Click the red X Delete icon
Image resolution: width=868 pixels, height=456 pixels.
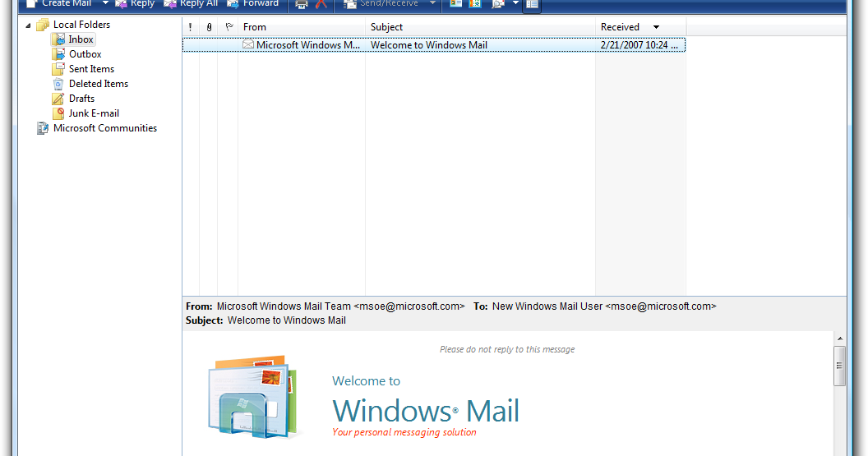[321, 4]
